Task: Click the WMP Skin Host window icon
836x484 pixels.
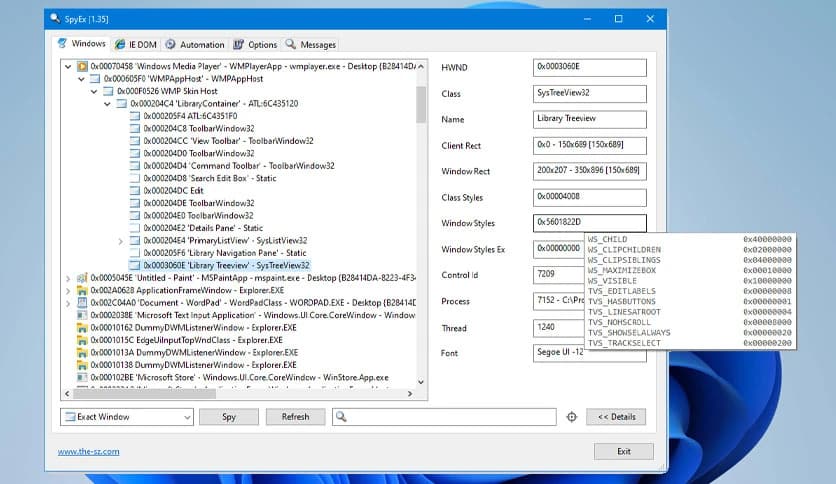Action: coord(108,91)
